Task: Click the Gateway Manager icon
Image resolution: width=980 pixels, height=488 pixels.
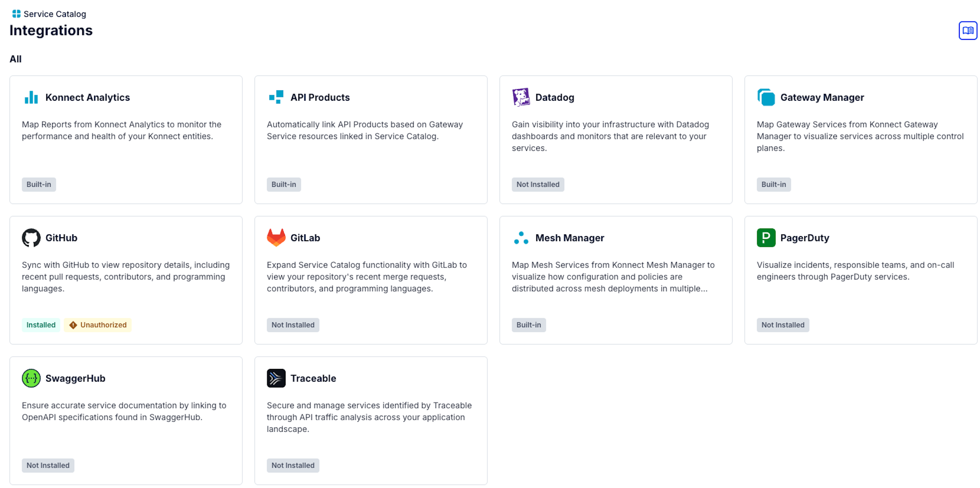Action: point(766,97)
